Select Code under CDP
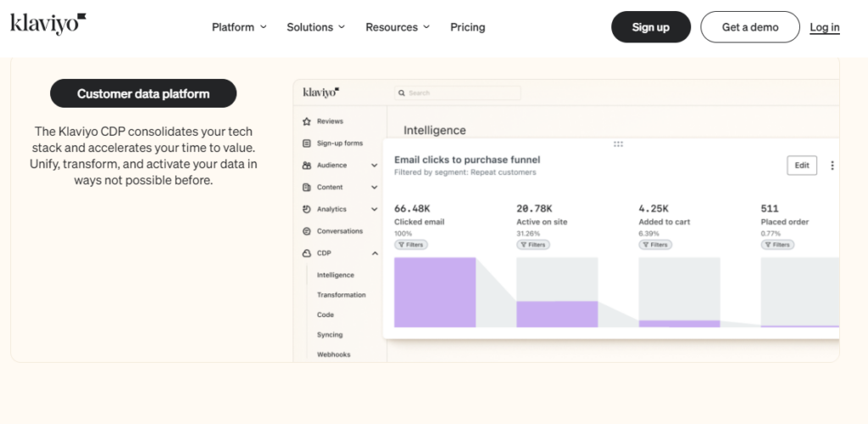The image size is (868, 424). [x=325, y=315]
